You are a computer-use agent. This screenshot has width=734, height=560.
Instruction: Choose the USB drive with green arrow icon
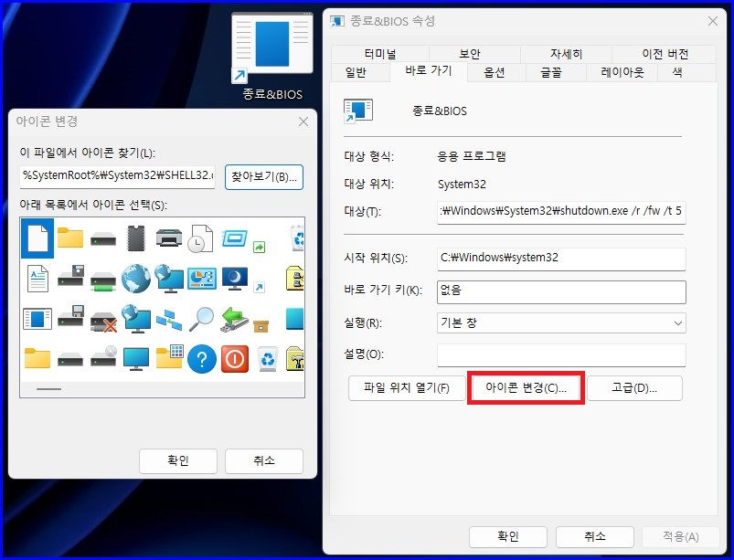234,320
